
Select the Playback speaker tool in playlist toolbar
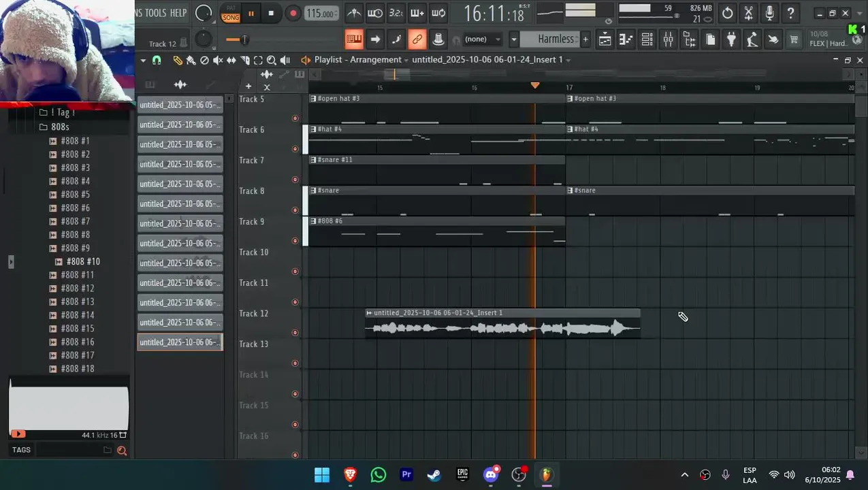[285, 61]
